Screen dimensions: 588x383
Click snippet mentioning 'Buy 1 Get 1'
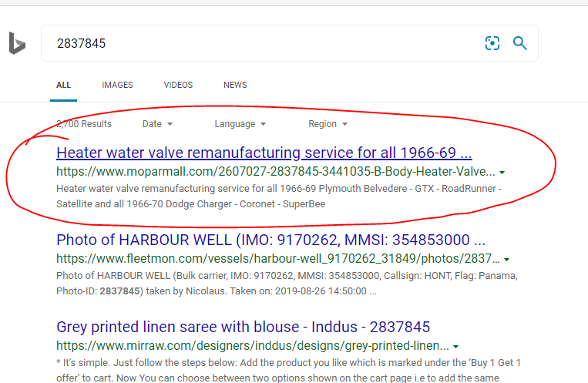tap(288, 370)
